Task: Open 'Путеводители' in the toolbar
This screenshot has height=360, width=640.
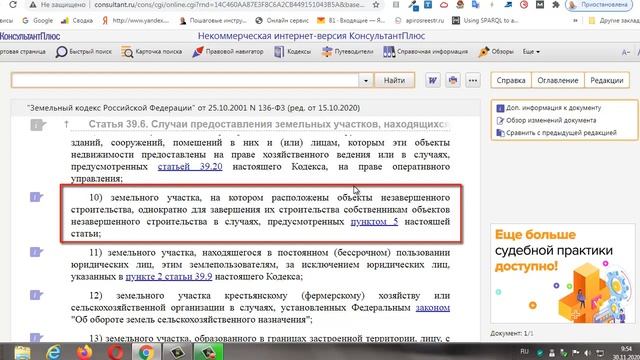Action: click(347, 52)
